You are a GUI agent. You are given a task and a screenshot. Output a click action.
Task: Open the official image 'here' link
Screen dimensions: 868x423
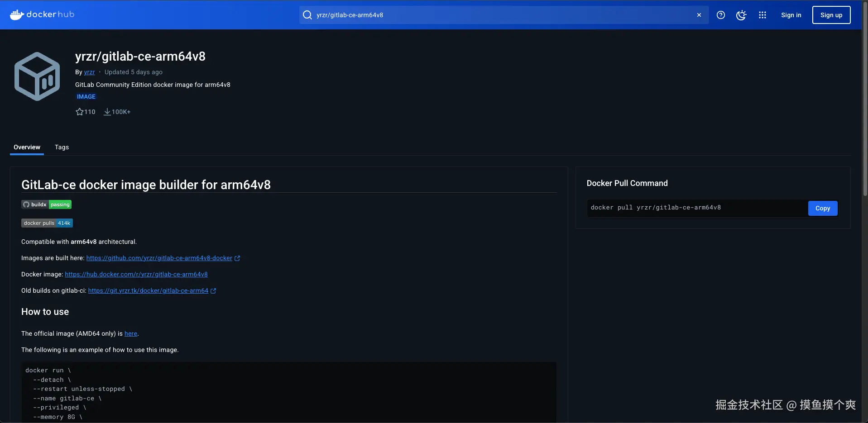[x=131, y=333]
